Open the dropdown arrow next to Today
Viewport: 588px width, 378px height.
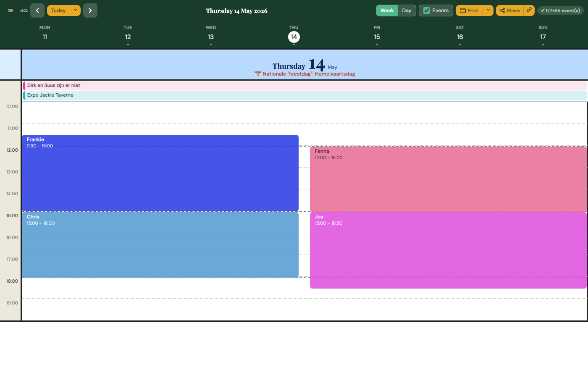[x=75, y=10]
